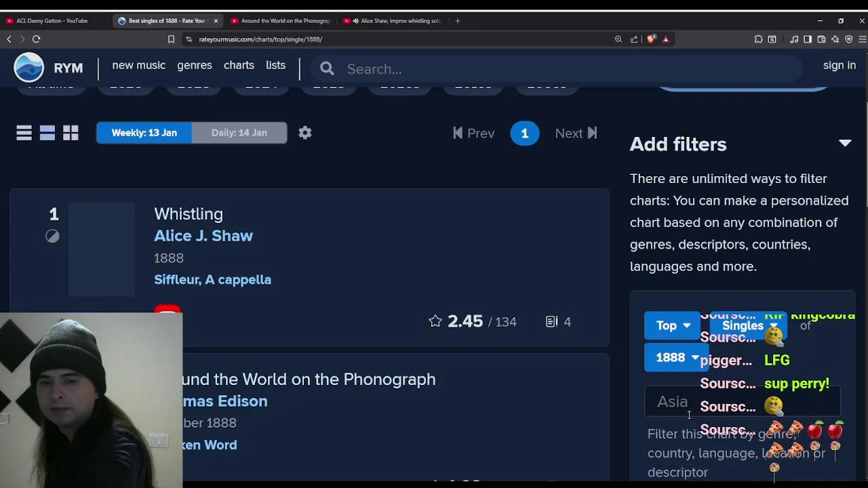Open the charts menu
Viewport: 868px width, 488px height.
click(x=239, y=65)
